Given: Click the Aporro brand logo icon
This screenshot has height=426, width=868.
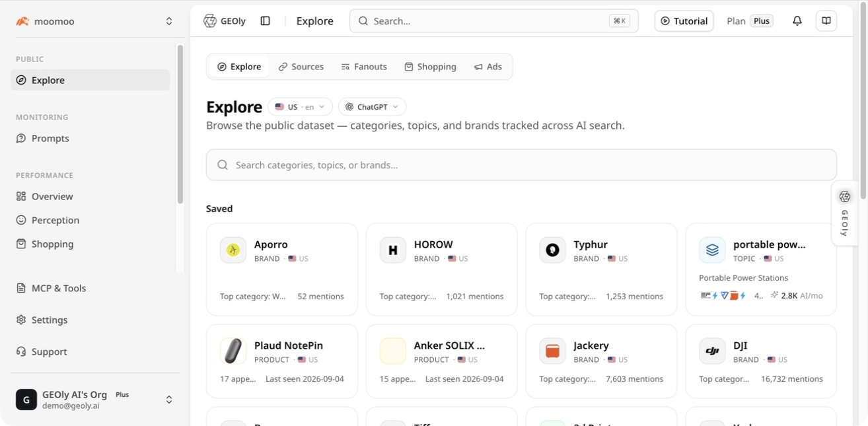Looking at the screenshot, I should click(x=233, y=250).
